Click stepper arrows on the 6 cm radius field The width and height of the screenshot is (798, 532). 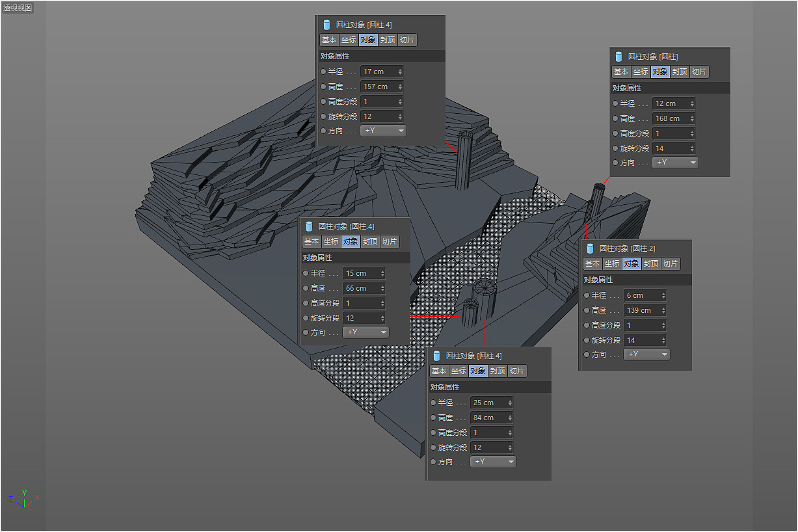[663, 295]
